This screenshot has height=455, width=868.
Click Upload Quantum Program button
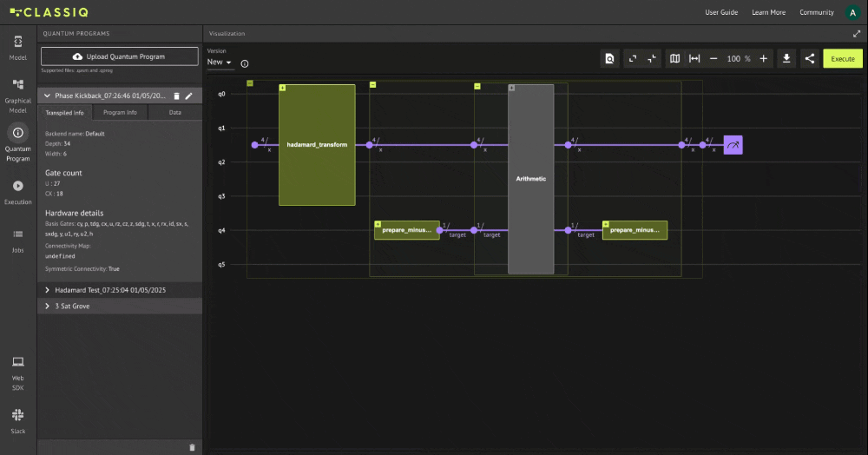tap(120, 56)
